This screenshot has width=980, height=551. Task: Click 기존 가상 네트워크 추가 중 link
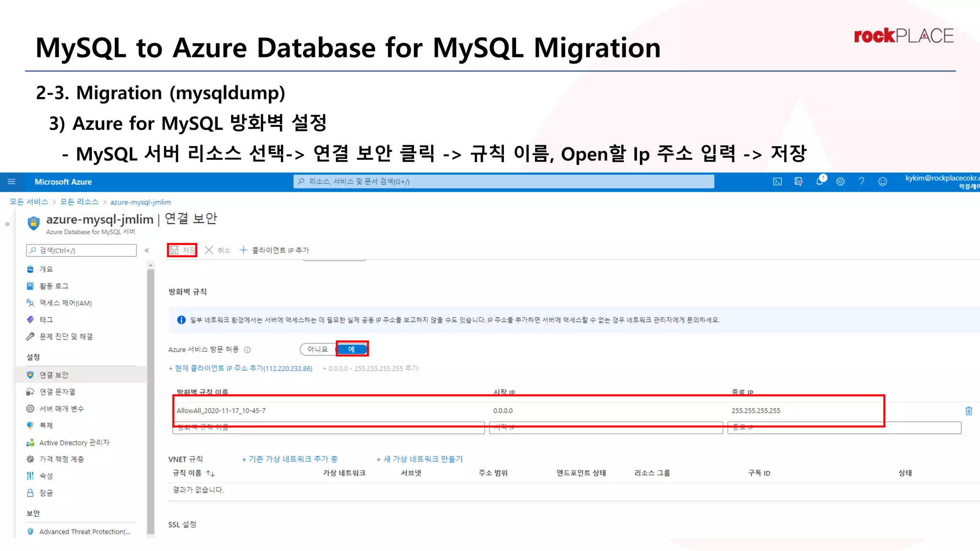click(x=290, y=459)
